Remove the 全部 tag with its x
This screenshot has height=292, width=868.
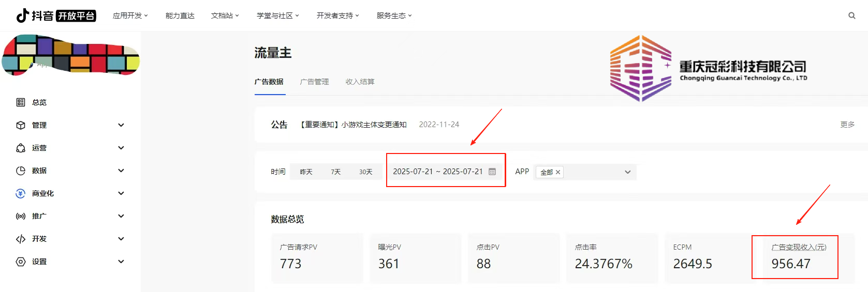pyautogui.click(x=558, y=172)
